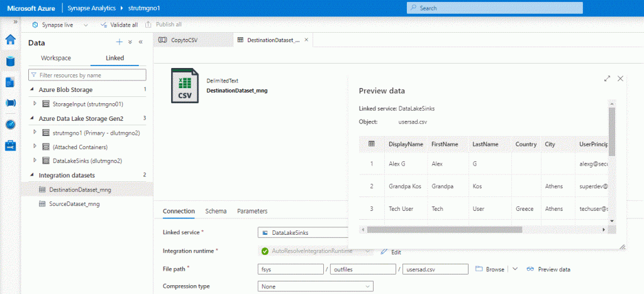Collapse the Azure Blob Storage group
The image size is (644, 294).
click(x=32, y=89)
